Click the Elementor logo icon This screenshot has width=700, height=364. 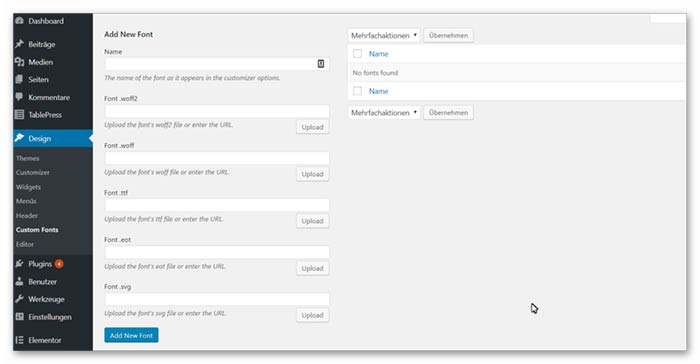coord(19,340)
